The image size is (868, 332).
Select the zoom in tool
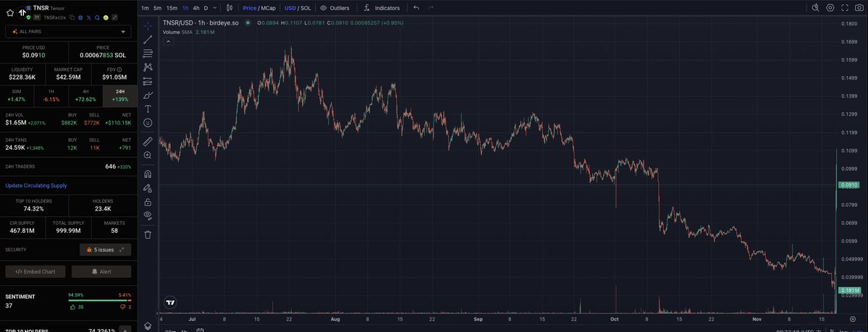(148, 156)
